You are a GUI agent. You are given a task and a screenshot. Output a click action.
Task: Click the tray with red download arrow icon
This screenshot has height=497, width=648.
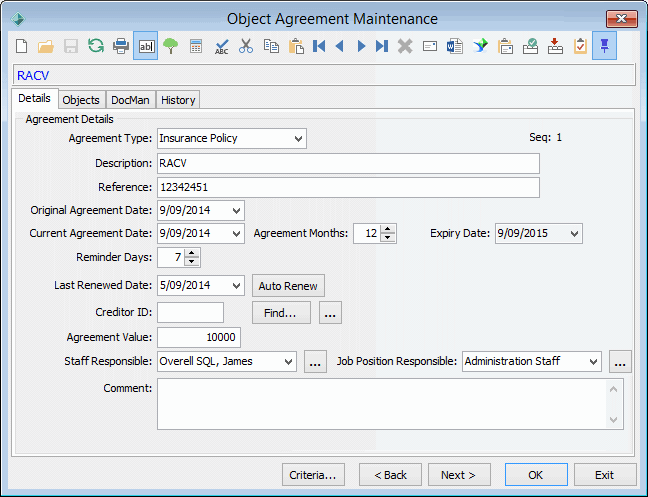pos(555,46)
